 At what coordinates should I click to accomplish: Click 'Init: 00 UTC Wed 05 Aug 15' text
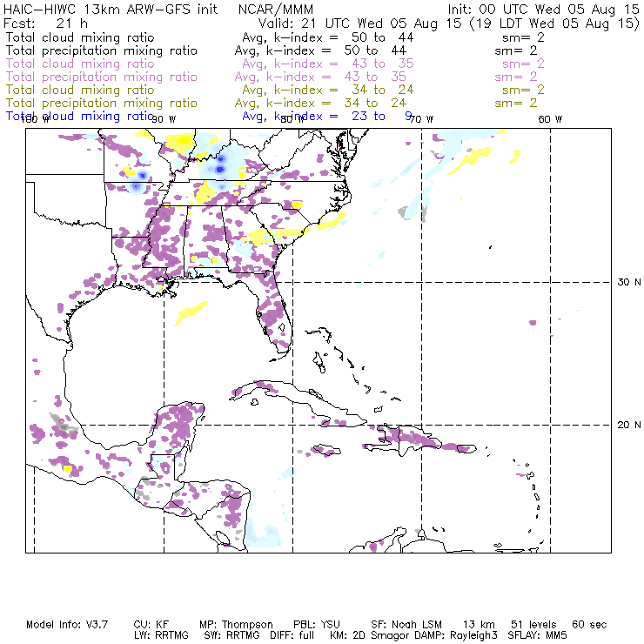(x=543, y=10)
